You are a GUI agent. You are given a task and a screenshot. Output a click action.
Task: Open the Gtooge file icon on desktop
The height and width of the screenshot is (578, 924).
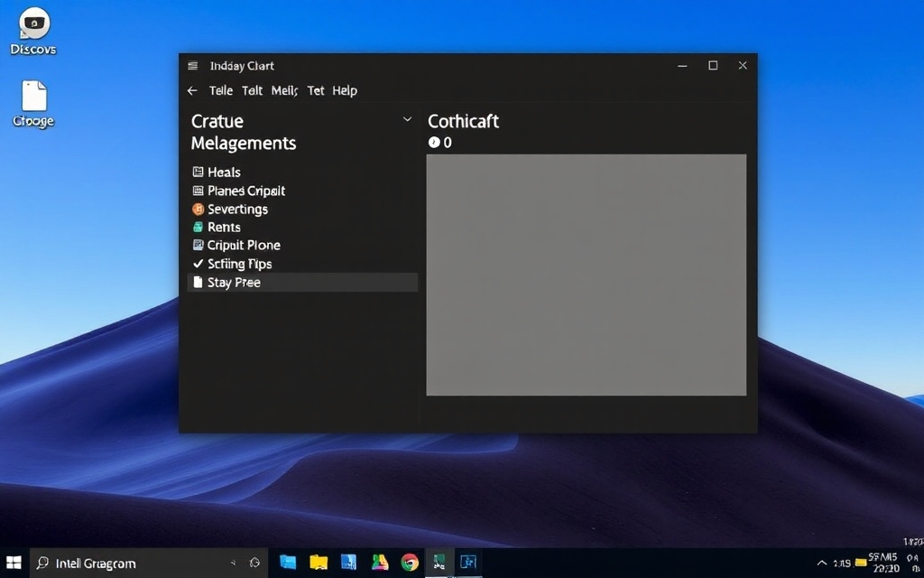[33, 104]
